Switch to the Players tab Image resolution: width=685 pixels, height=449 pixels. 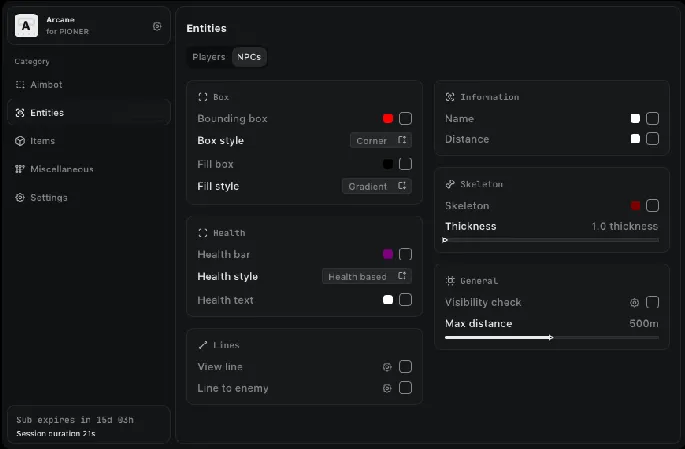208,58
